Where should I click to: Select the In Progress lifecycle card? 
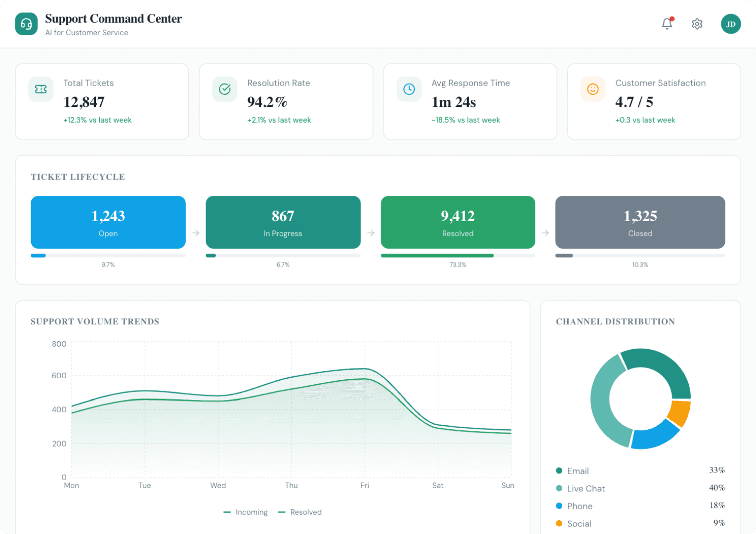(283, 222)
